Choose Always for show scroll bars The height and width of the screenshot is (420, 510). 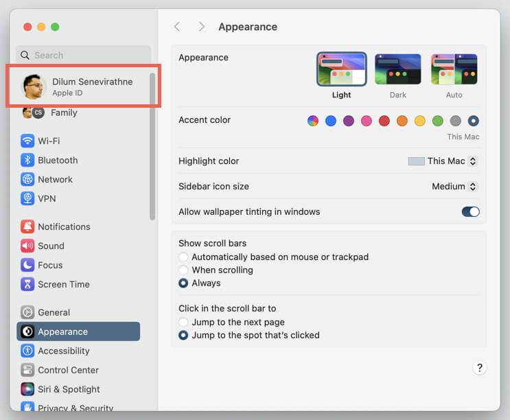click(183, 283)
